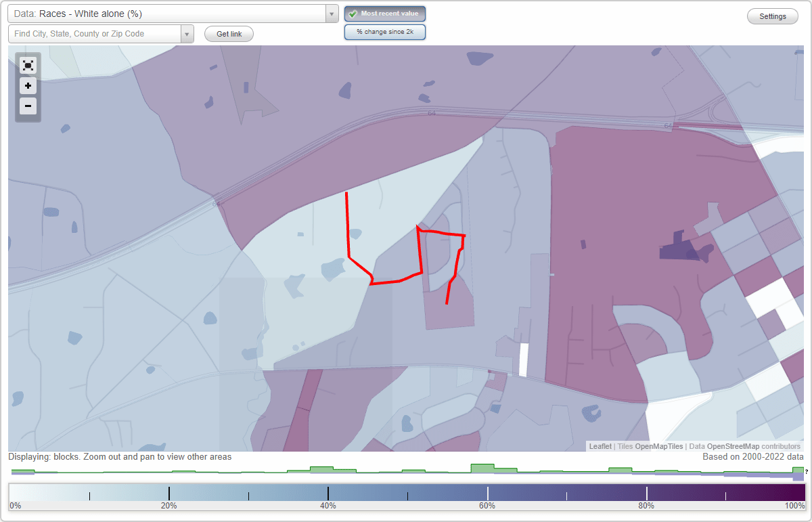Open the OpenMapTiles link
Screen dimensions: 812x522
point(659,446)
